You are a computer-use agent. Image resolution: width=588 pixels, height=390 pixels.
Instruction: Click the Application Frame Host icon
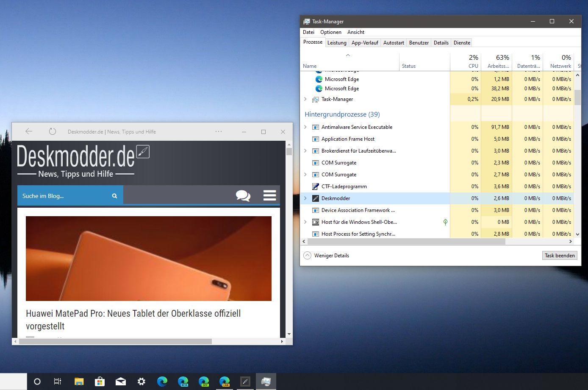click(x=316, y=139)
